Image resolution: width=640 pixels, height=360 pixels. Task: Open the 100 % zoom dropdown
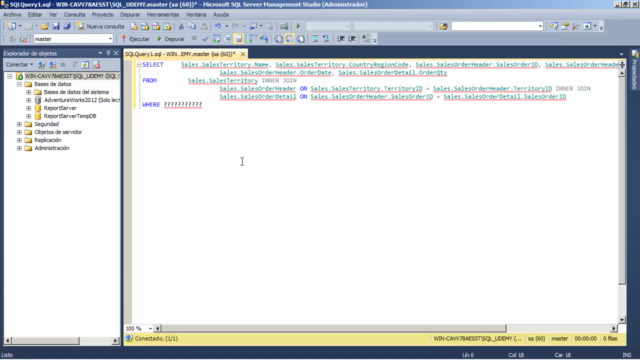click(150, 328)
